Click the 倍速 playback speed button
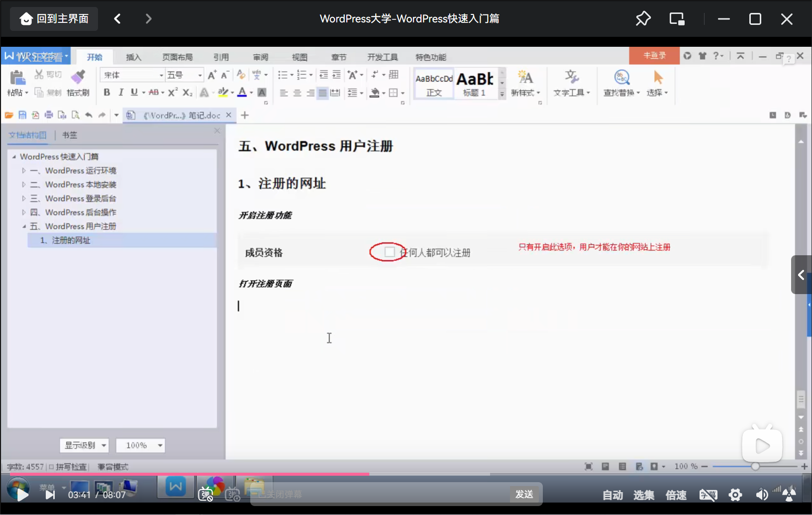The width and height of the screenshot is (812, 515). 676,495
